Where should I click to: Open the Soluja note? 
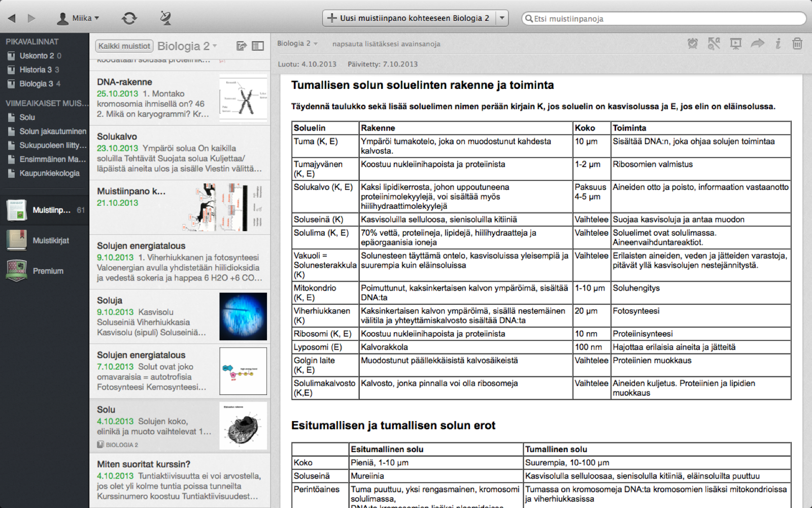point(180,316)
